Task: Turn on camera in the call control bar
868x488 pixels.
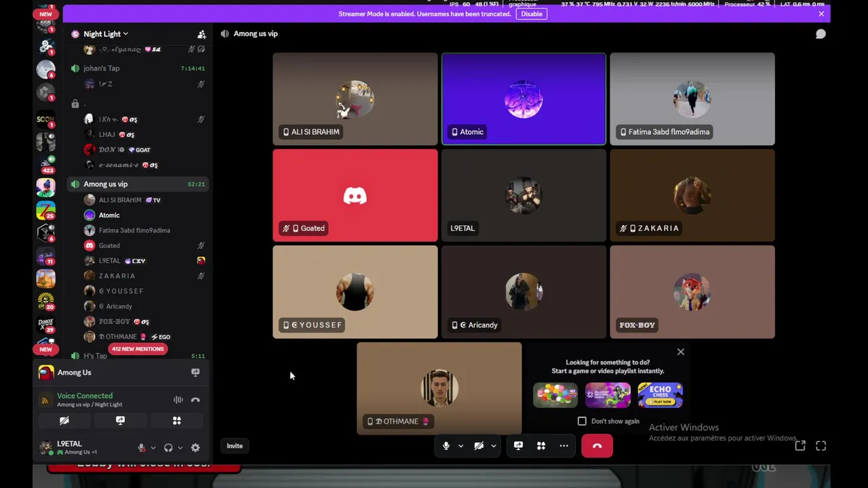Action: (479, 446)
